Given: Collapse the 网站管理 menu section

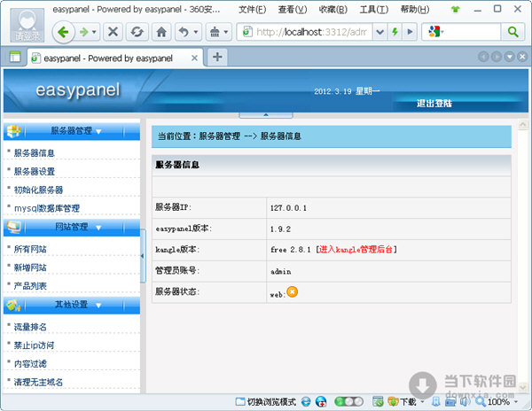Looking at the screenshot, I should (x=72, y=227).
